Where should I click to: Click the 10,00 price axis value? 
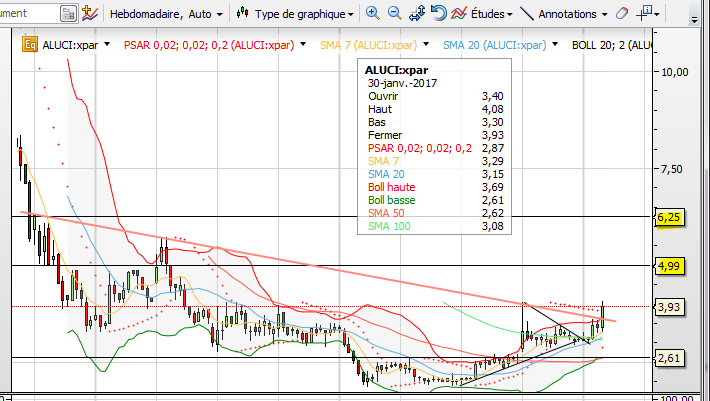coord(675,72)
